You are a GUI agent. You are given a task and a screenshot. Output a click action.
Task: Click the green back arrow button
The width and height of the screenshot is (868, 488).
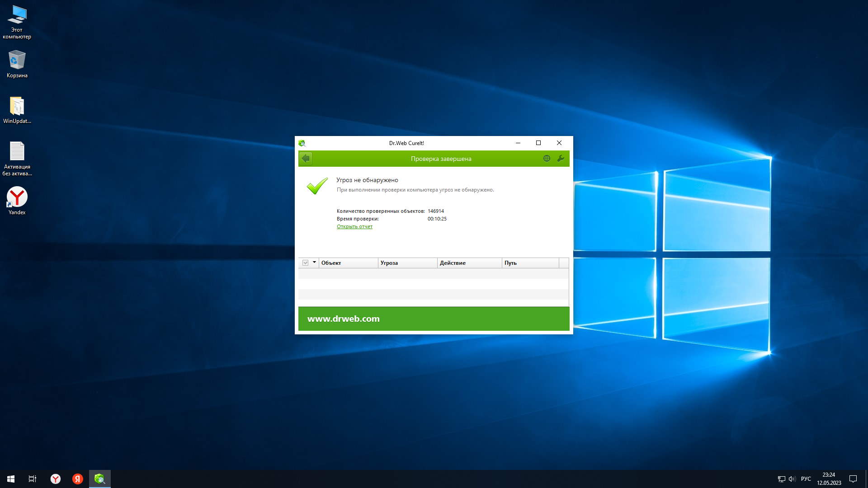306,159
